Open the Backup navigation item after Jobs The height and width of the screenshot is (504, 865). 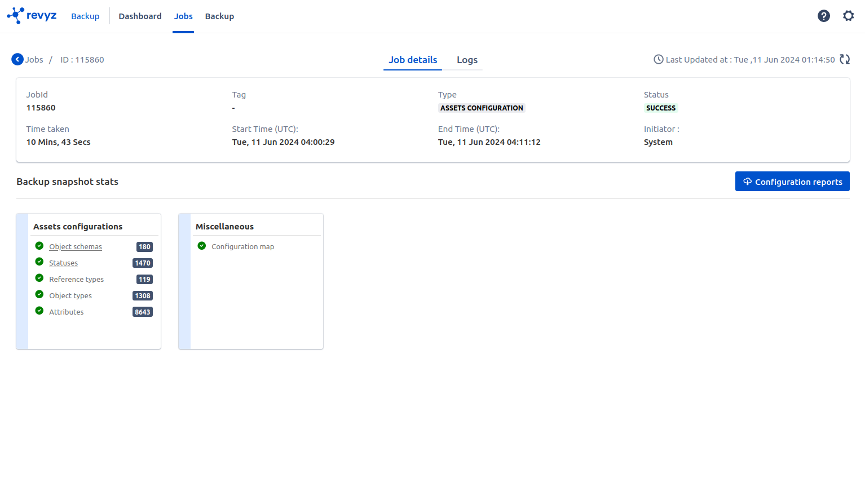click(x=219, y=16)
